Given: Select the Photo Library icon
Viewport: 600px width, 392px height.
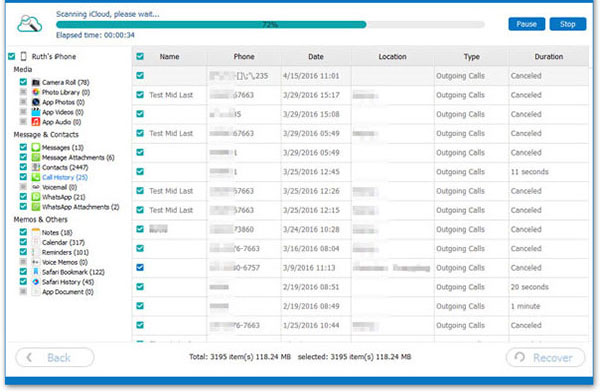Looking at the screenshot, I should click(x=36, y=92).
